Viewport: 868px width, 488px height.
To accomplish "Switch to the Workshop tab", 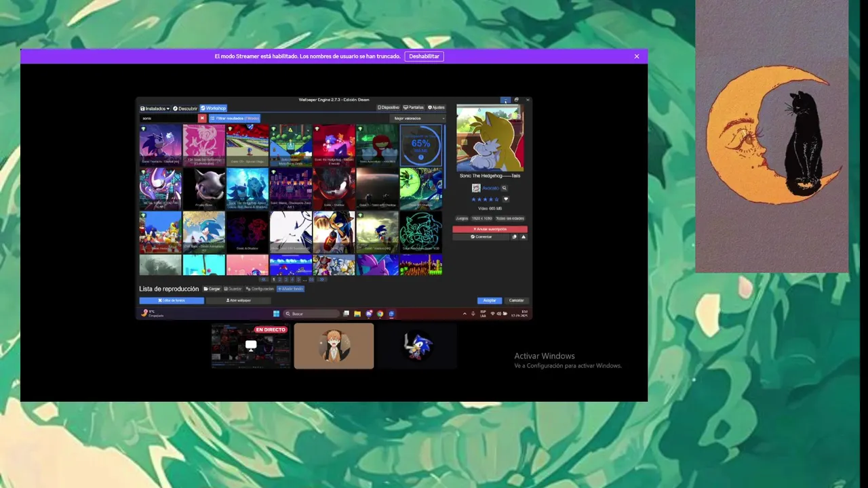I will [x=214, y=108].
